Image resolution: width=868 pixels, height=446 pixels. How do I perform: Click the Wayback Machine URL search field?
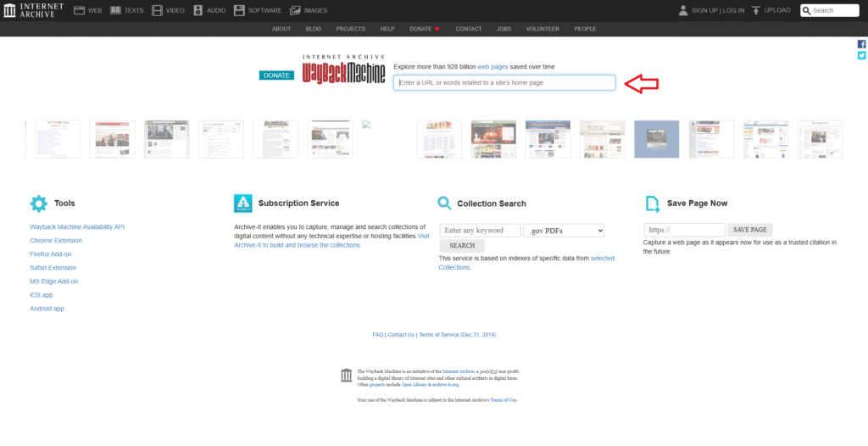[x=504, y=82]
